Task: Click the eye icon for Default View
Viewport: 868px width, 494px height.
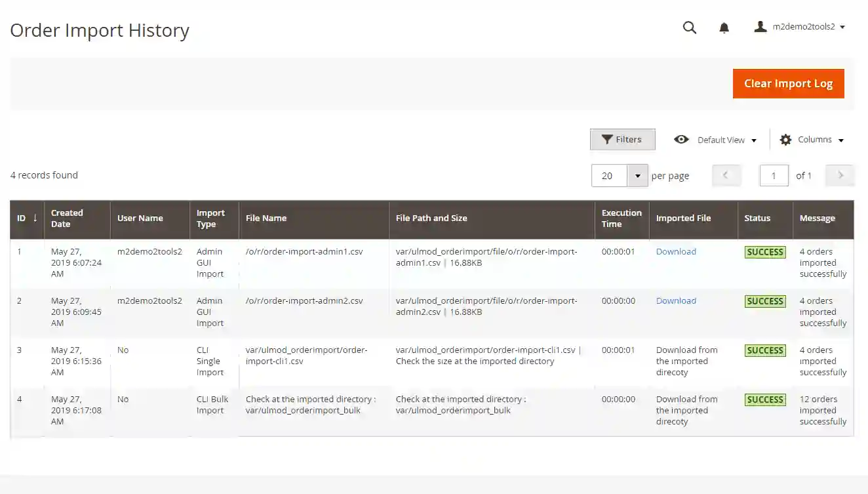Action: pos(681,139)
